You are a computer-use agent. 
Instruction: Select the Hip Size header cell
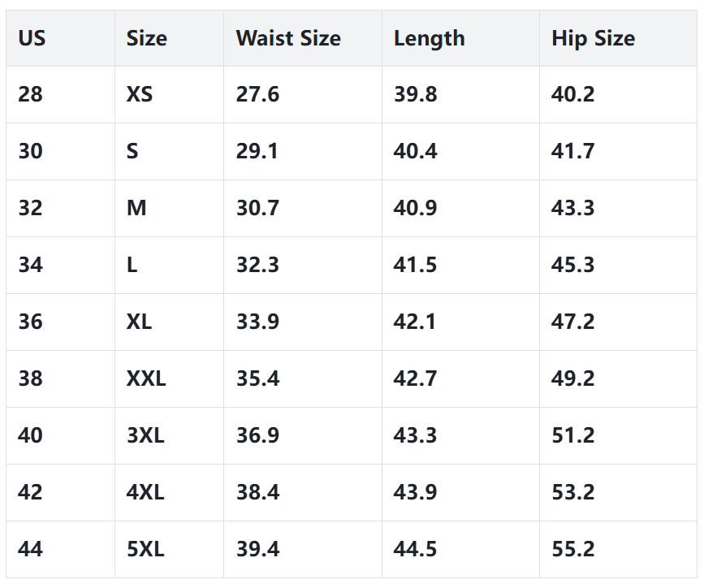tap(593, 38)
